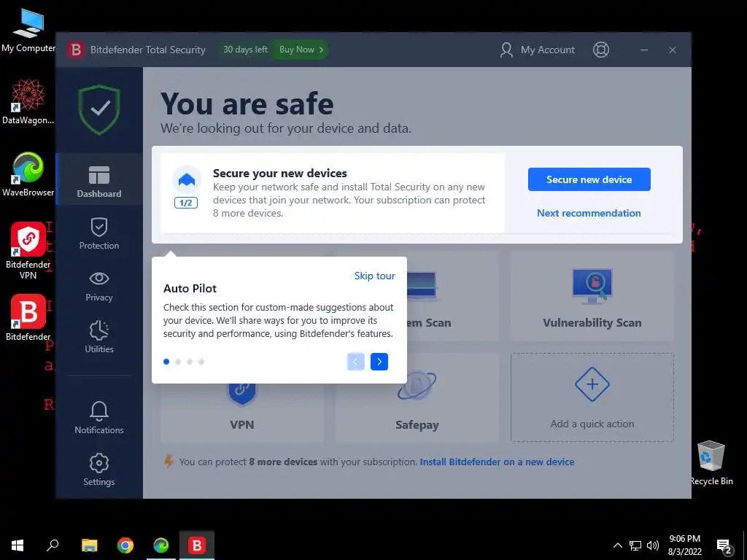Select the second tour page dot

[178, 362]
